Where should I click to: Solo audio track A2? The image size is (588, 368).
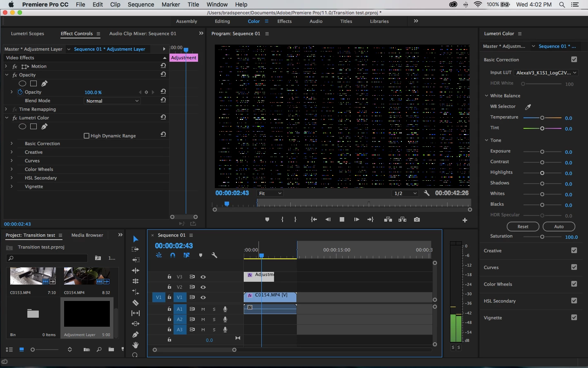pyautogui.click(x=214, y=319)
